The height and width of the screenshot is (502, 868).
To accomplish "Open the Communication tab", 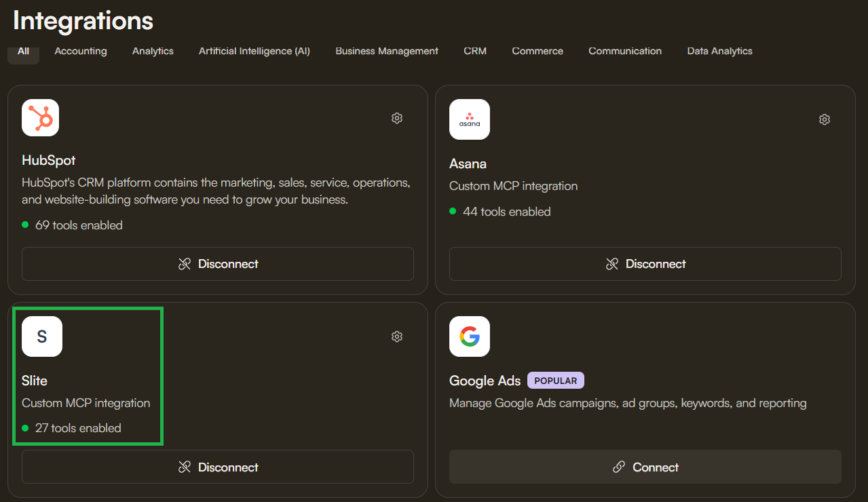I will point(625,51).
